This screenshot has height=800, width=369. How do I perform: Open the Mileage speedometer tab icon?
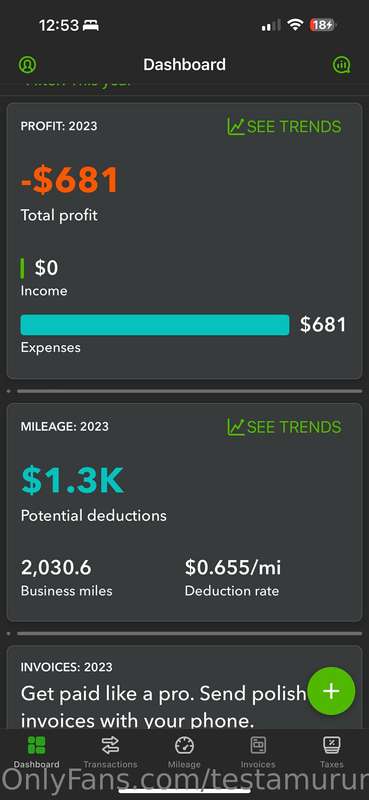coord(184,745)
